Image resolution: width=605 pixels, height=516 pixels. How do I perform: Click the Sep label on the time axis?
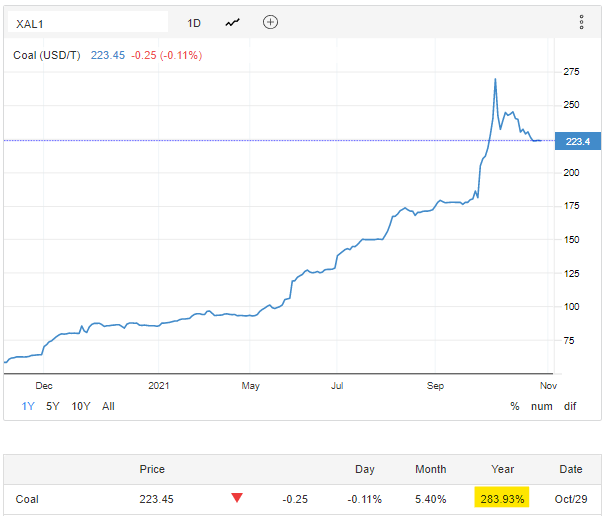point(435,386)
